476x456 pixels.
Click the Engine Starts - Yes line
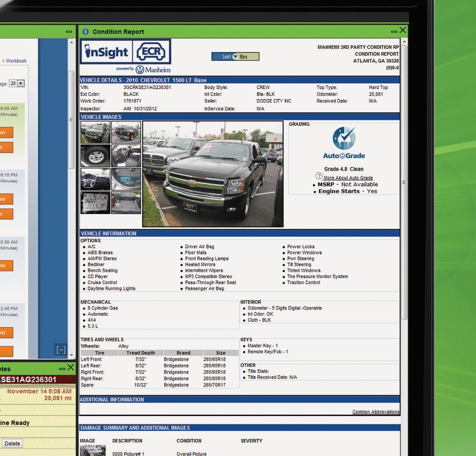(x=347, y=191)
